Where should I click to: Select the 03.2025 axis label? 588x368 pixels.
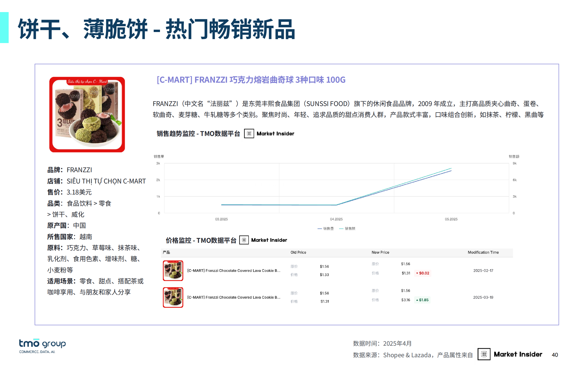pyautogui.click(x=221, y=219)
